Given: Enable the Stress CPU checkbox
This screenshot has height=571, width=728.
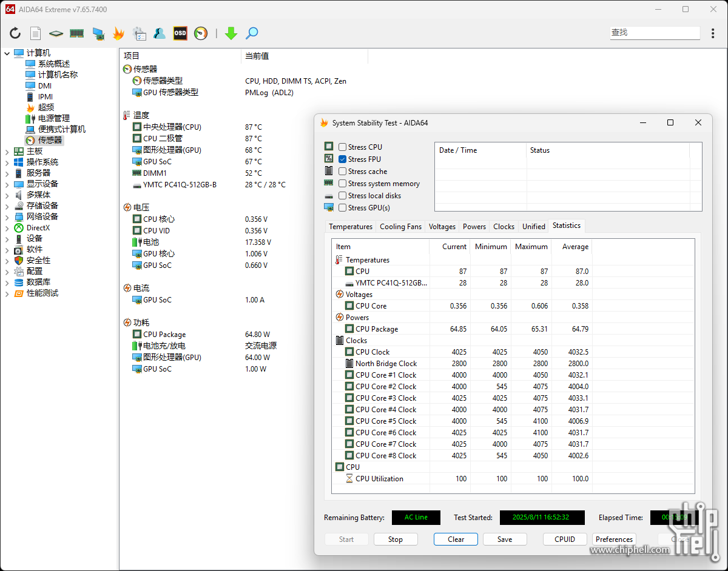Looking at the screenshot, I should point(343,147).
